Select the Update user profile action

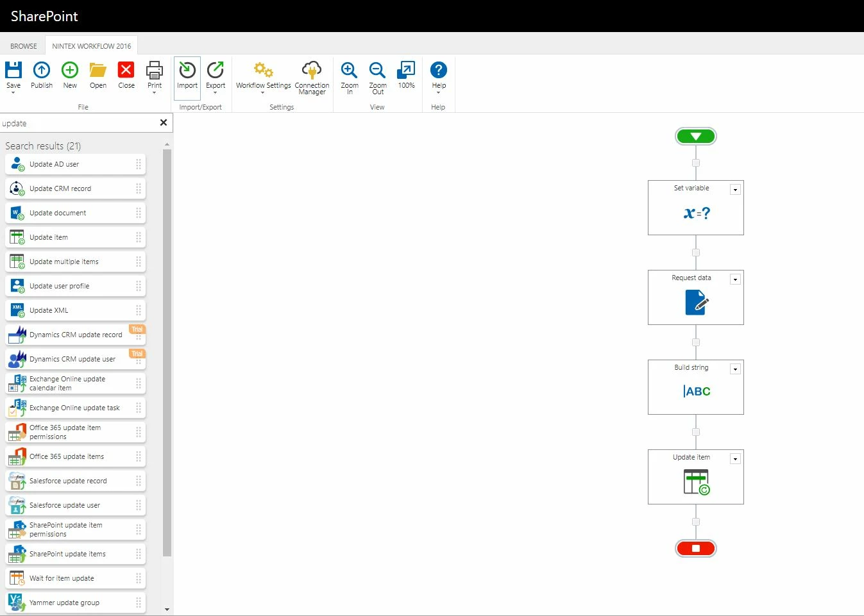pos(75,286)
